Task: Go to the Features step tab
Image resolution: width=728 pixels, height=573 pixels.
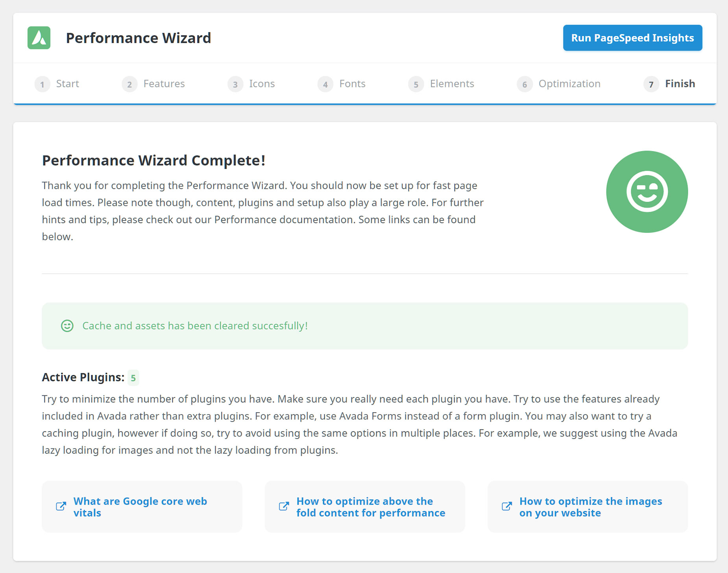Action: (x=153, y=84)
